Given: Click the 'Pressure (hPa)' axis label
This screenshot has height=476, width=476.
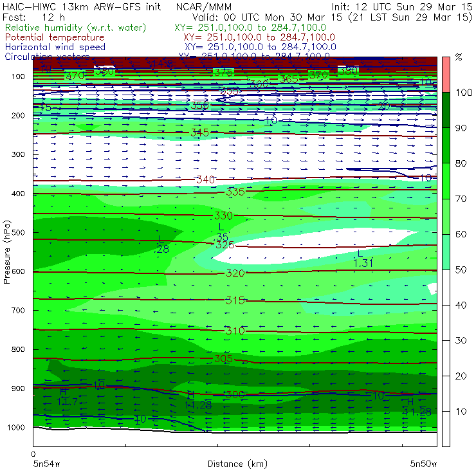Looking at the screenshot, I should 6,252.
